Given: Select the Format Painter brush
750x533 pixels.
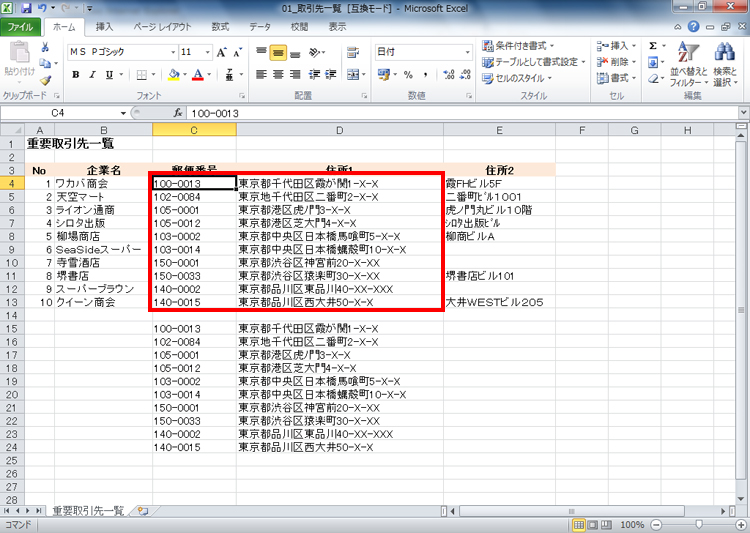Looking at the screenshot, I should click(45, 80).
